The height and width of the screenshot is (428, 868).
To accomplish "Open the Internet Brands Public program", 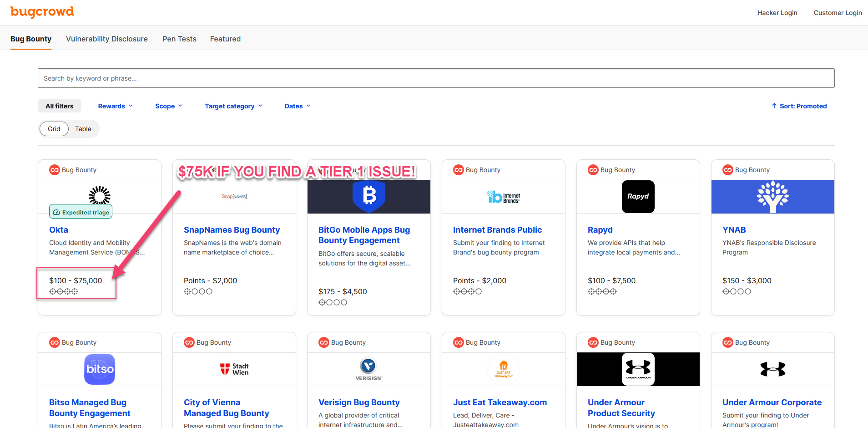I will point(498,230).
